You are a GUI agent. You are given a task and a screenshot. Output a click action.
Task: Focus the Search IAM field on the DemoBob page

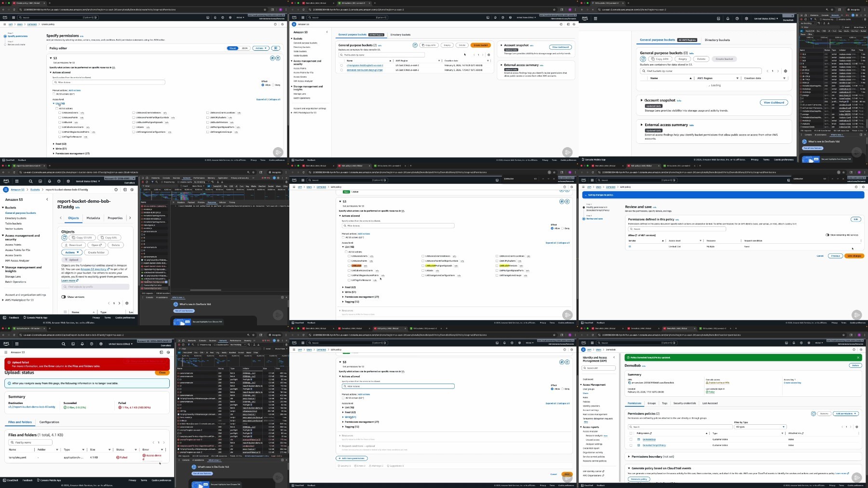point(599,368)
